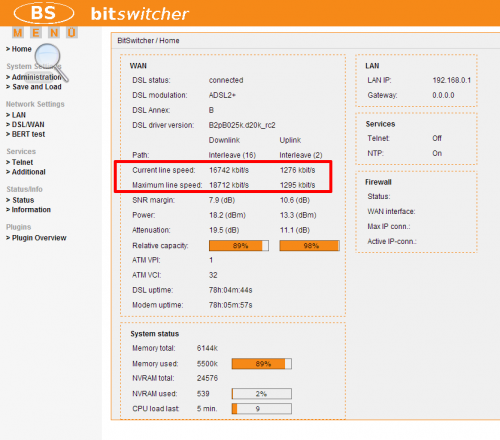Select Memory used value 5500k
Image resolution: width=500 pixels, height=440 pixels.
point(207,364)
